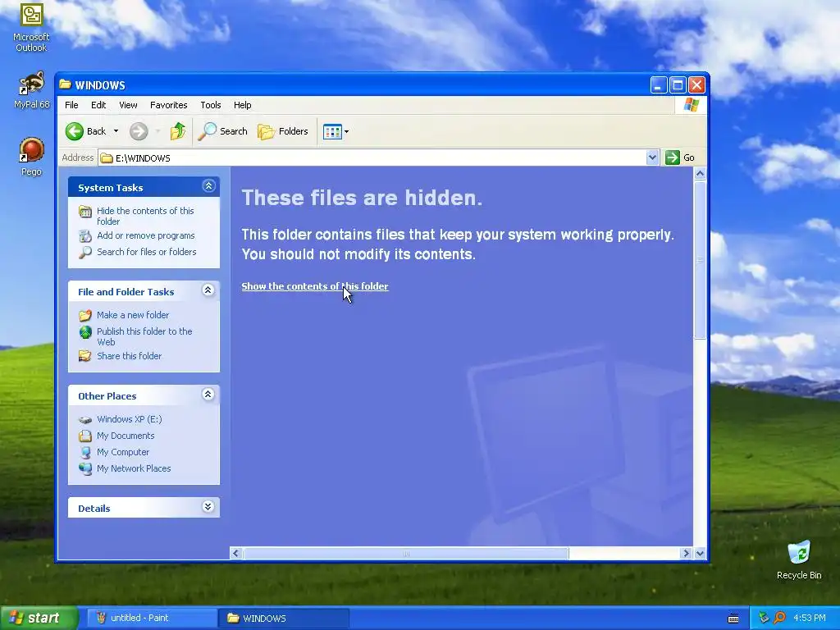Click the Make a new folder icon
This screenshot has height=630, width=840.
coord(85,316)
